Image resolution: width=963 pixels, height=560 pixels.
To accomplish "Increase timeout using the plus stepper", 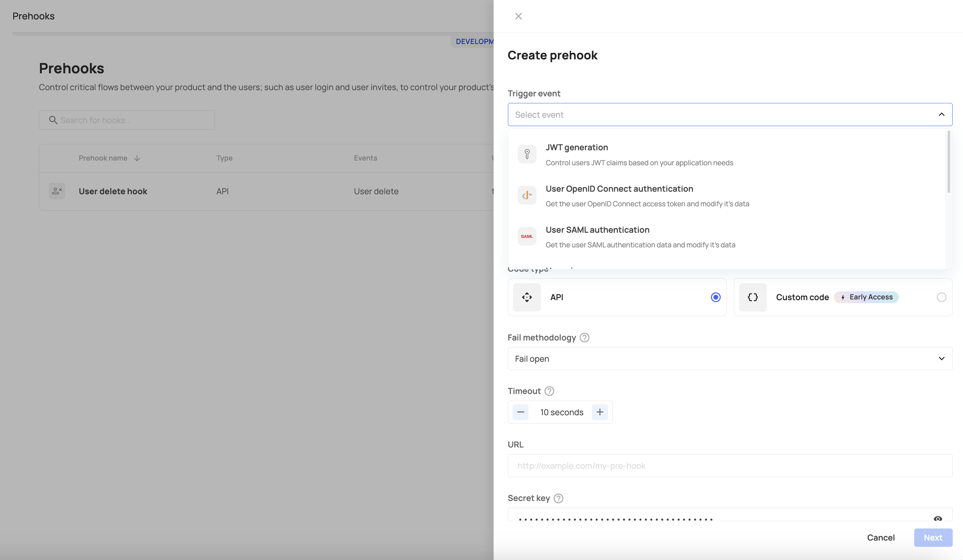I will click(x=600, y=412).
